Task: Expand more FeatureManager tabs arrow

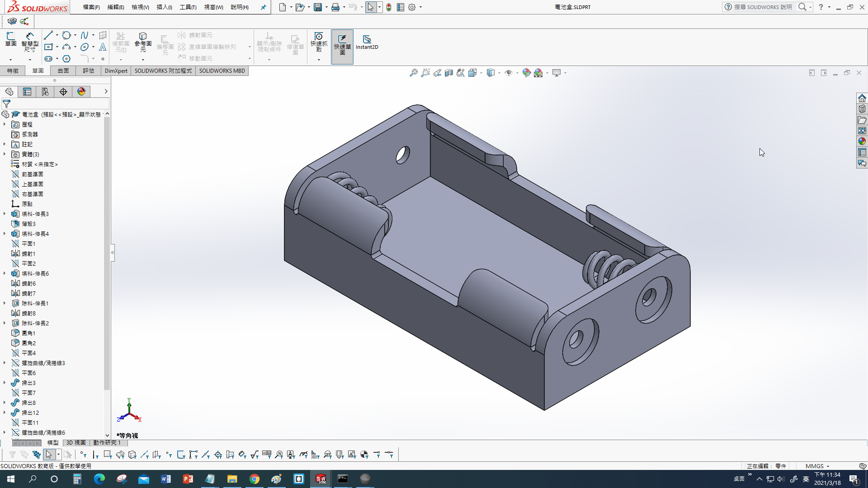Action: 106,91
